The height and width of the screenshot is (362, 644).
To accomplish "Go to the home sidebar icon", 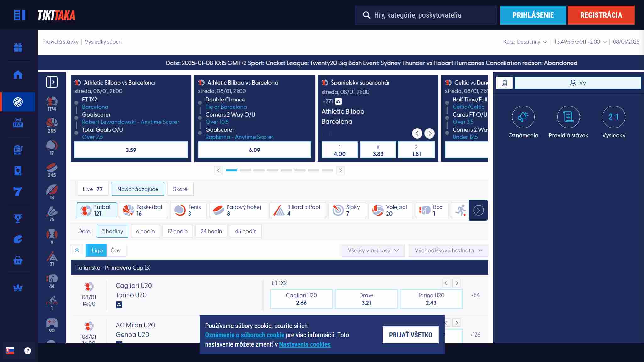I will tap(18, 75).
